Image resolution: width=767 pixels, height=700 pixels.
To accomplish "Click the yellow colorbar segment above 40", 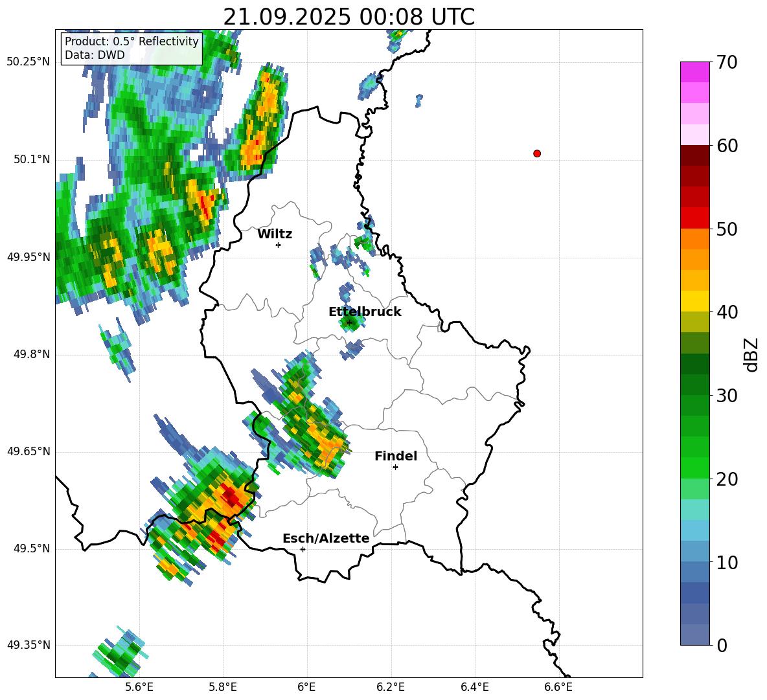I will (x=694, y=301).
